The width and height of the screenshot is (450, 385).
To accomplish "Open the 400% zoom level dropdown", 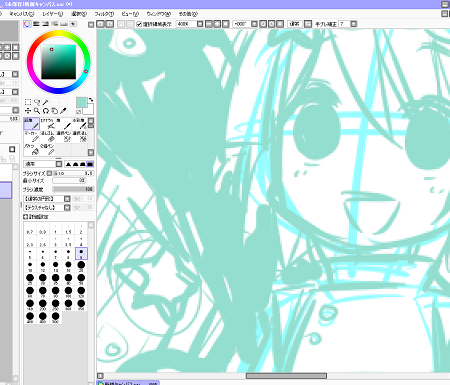I will [200, 24].
